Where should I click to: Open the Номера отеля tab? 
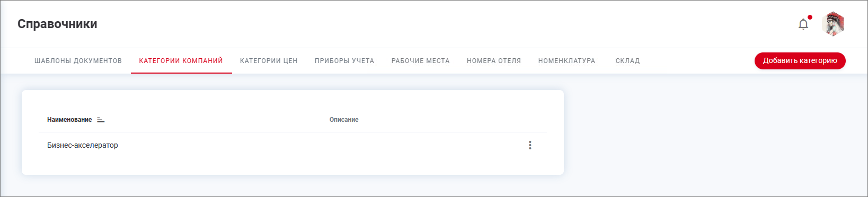coord(494,61)
